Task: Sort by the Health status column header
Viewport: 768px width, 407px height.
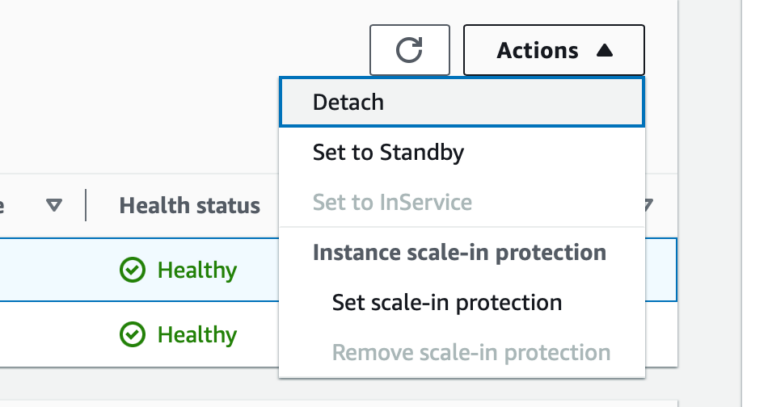Action: pyautogui.click(x=190, y=205)
